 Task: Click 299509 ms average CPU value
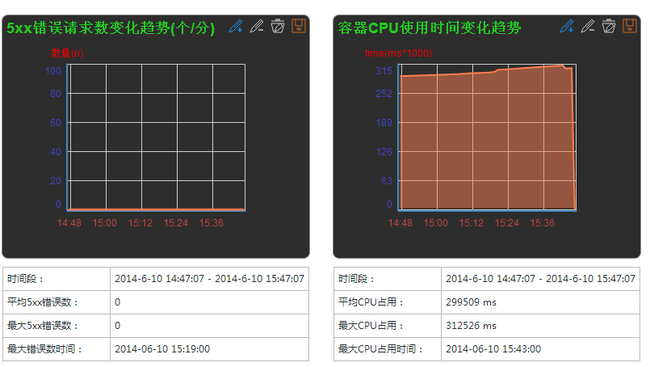471,302
